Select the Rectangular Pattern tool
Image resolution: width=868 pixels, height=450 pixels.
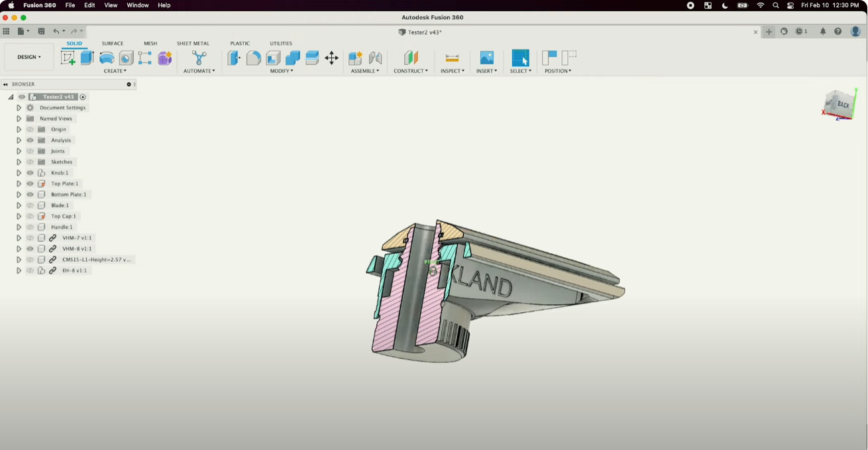pos(145,58)
